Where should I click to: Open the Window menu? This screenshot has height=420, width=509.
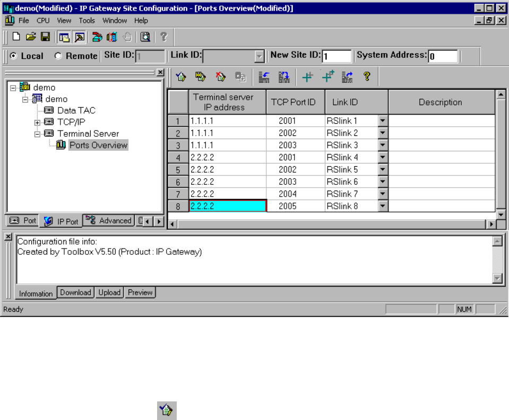pos(115,21)
